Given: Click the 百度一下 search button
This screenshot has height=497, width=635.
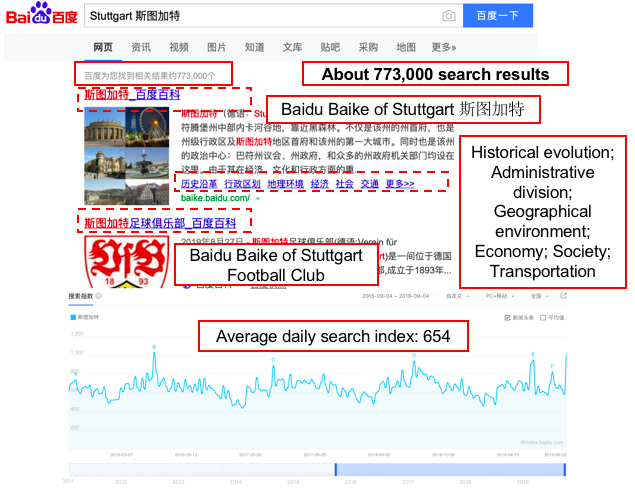Looking at the screenshot, I should [x=498, y=16].
